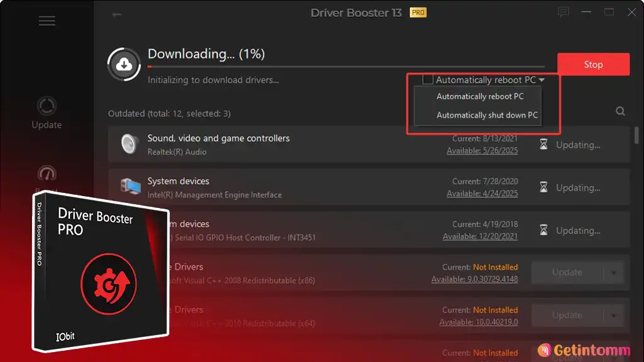This screenshot has height=362, width=644.
Task: Stop the driver download
Action: pyautogui.click(x=593, y=65)
